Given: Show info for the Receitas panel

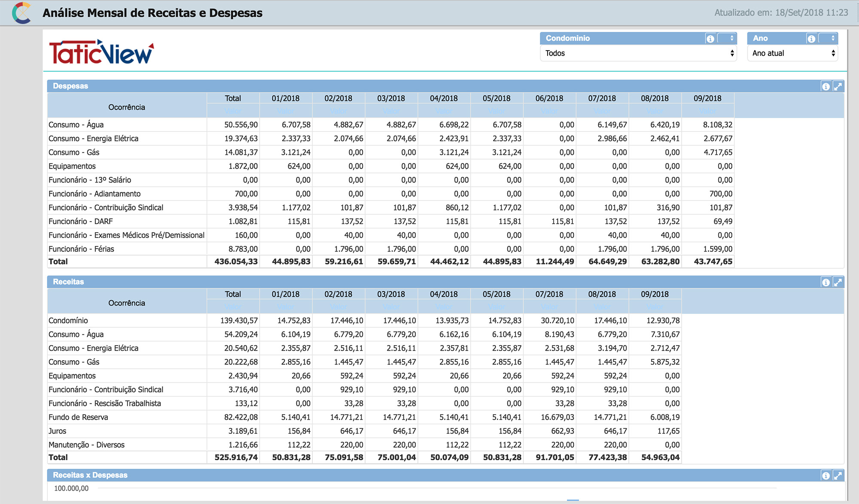Looking at the screenshot, I should pos(825,282).
